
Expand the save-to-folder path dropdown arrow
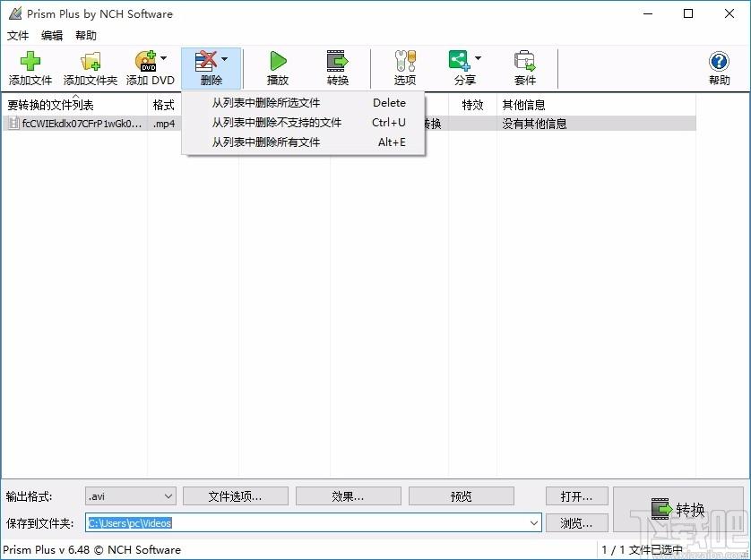(533, 523)
